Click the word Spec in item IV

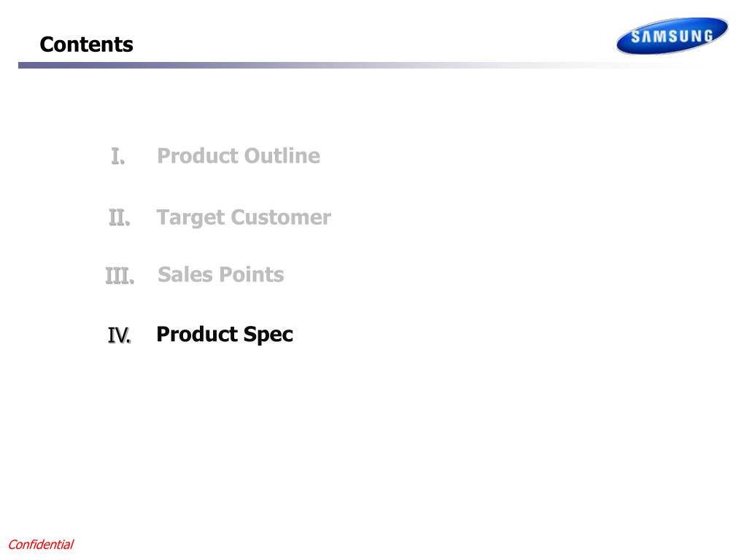point(268,335)
